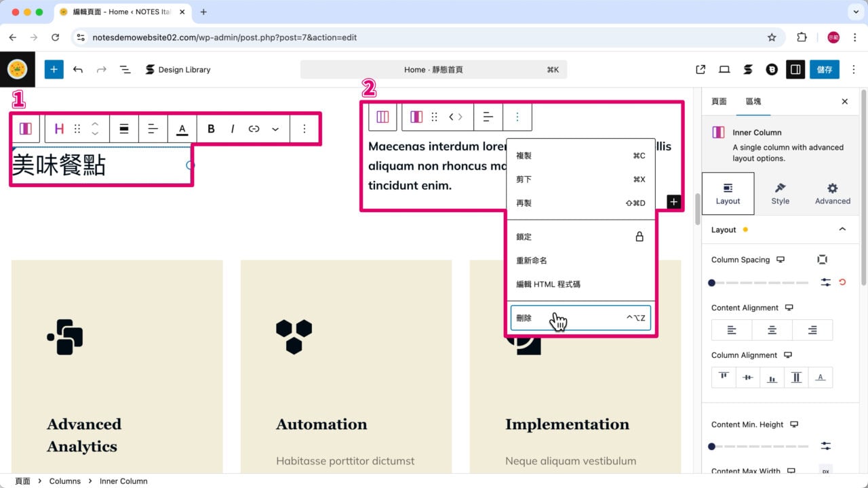Insert a link from heading toolbar
This screenshot has height=488, width=868.
point(254,128)
